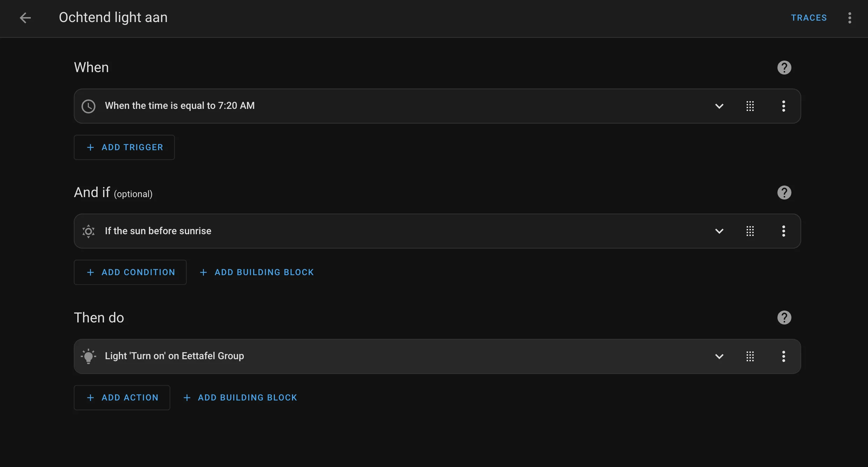Viewport: 868px width, 467px height.
Task: Grab the drag handle of the light action
Action: pos(750,356)
